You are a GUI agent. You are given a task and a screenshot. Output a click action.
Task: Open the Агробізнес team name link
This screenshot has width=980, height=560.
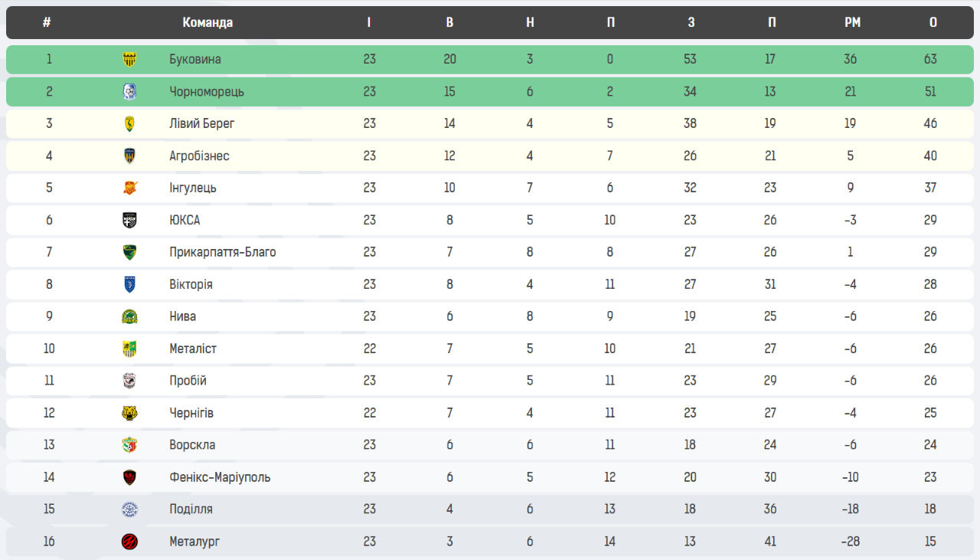pyautogui.click(x=199, y=156)
